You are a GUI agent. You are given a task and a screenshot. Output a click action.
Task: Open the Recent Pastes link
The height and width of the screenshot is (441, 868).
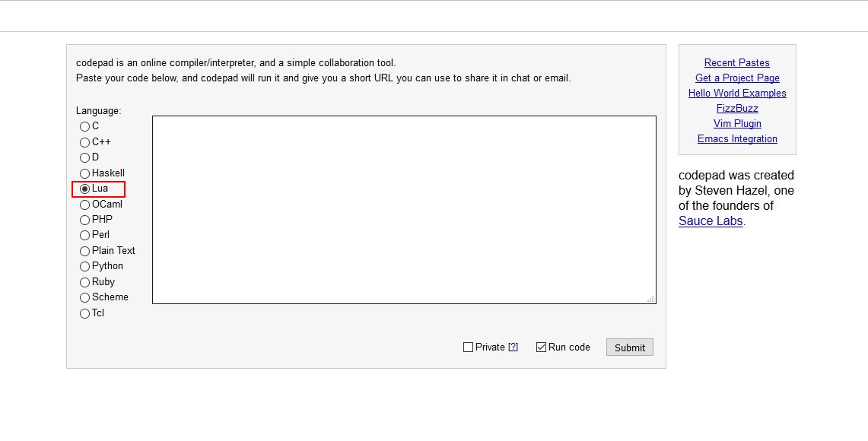tap(736, 63)
